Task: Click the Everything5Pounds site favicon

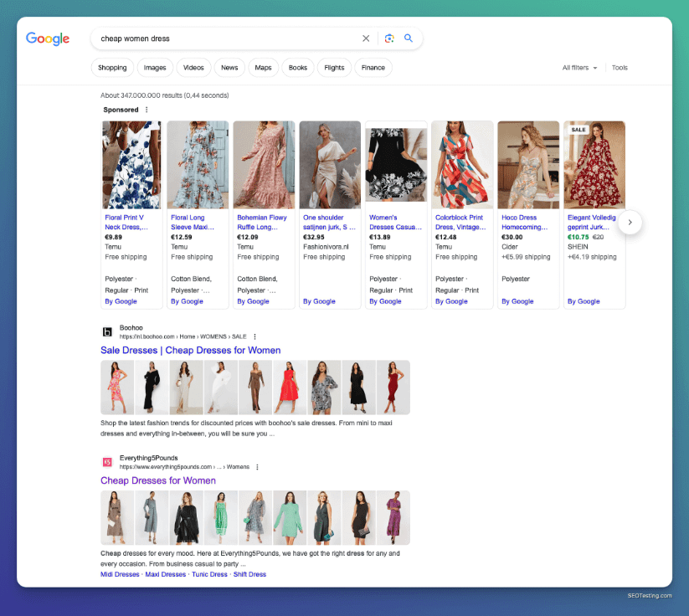Action: 107,462
